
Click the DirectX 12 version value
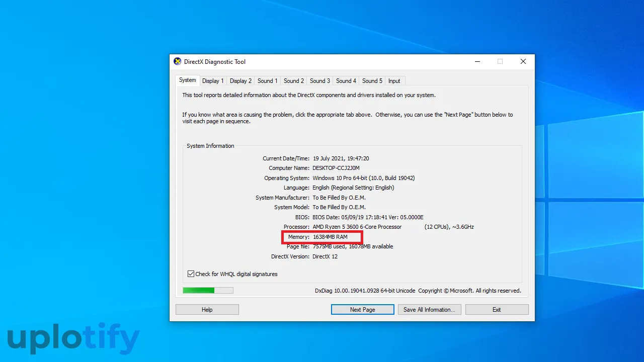pyautogui.click(x=325, y=256)
